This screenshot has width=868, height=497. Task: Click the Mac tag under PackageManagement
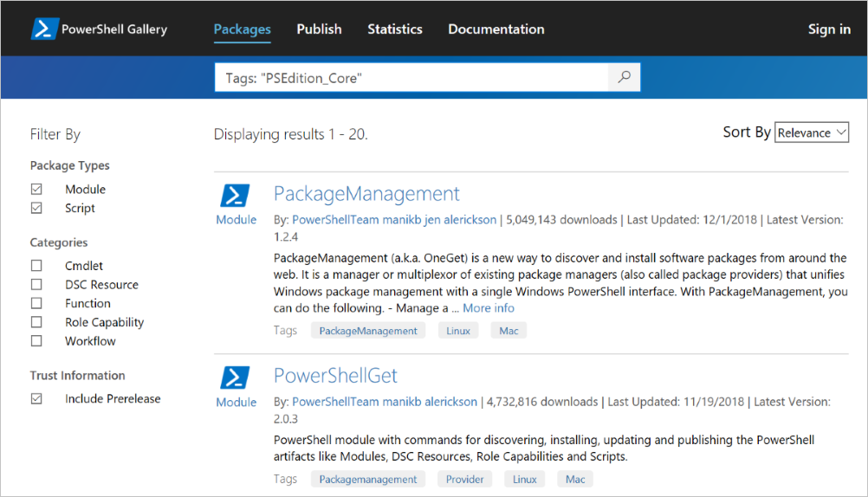(x=508, y=331)
